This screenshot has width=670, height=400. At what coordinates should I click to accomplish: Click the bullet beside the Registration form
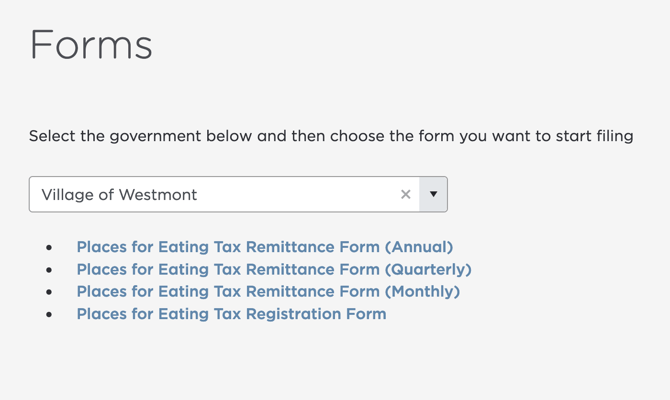(x=48, y=315)
